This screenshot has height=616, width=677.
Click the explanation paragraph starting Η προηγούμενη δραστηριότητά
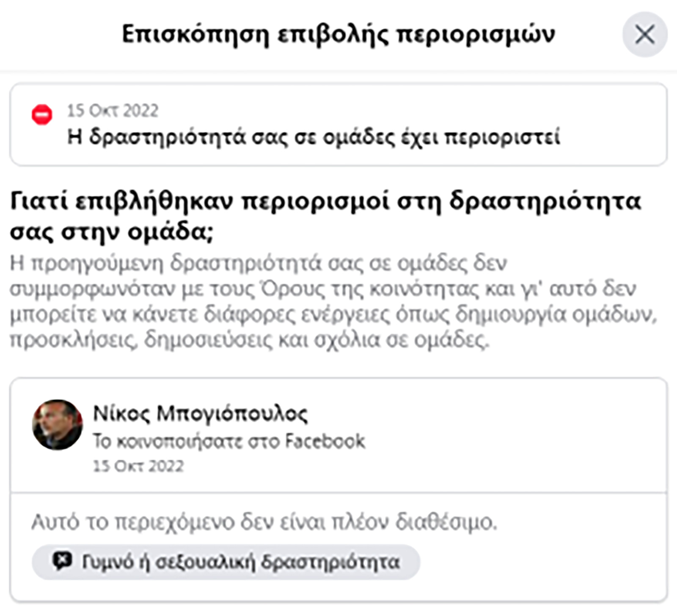[333, 302]
